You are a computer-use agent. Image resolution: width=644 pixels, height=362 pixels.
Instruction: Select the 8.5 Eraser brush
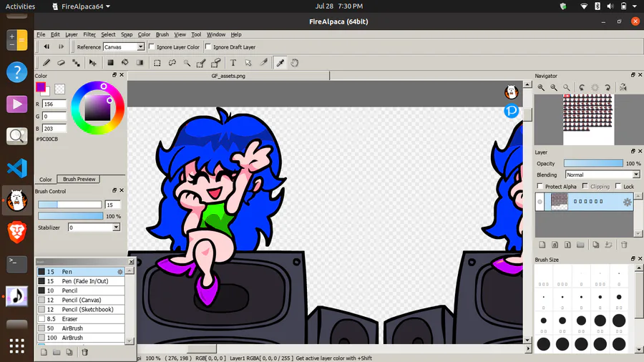(x=80, y=319)
